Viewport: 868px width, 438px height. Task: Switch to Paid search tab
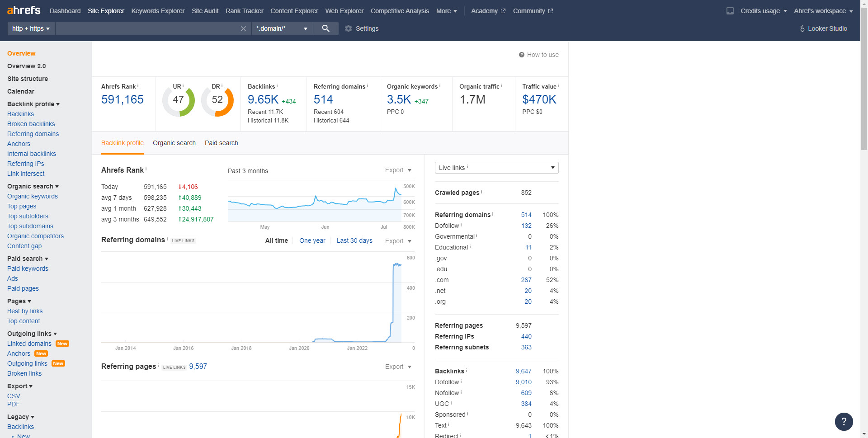(x=221, y=143)
